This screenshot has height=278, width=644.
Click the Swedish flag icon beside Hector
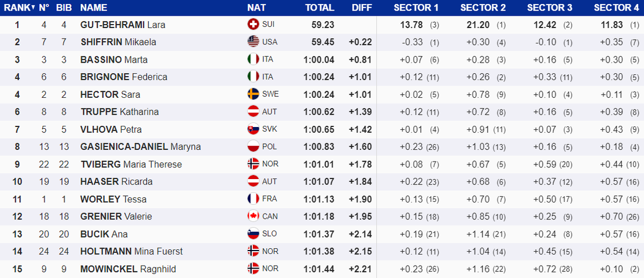pyautogui.click(x=253, y=94)
